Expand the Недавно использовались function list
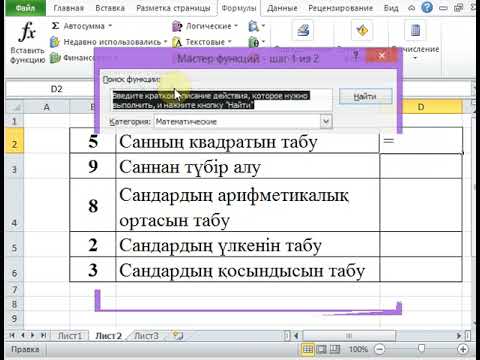The height and width of the screenshot is (360, 480). [166, 42]
